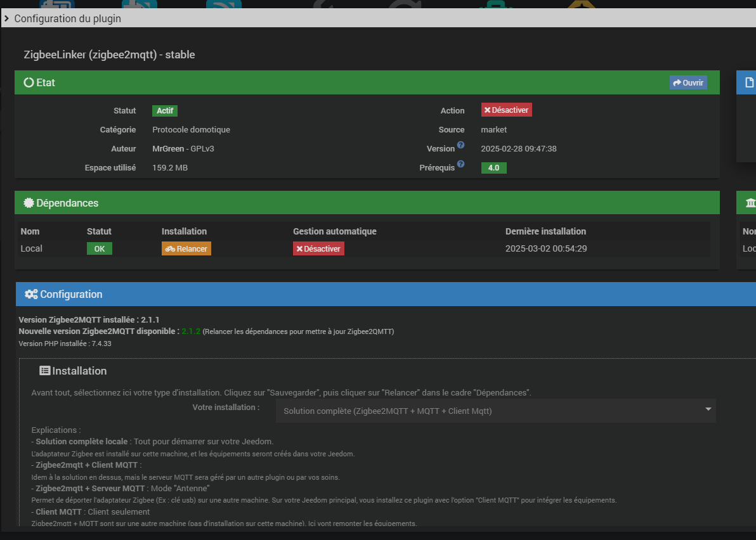
Task: Click the source value market
Action: click(493, 129)
